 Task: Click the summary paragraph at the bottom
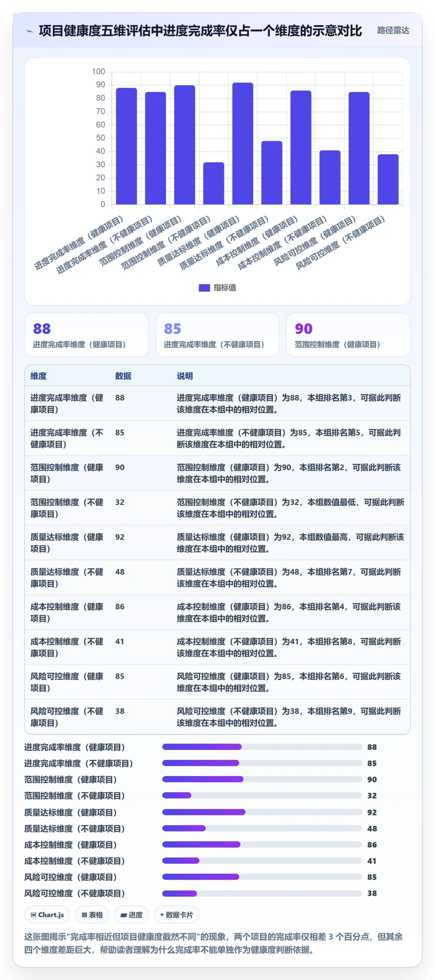click(x=213, y=943)
